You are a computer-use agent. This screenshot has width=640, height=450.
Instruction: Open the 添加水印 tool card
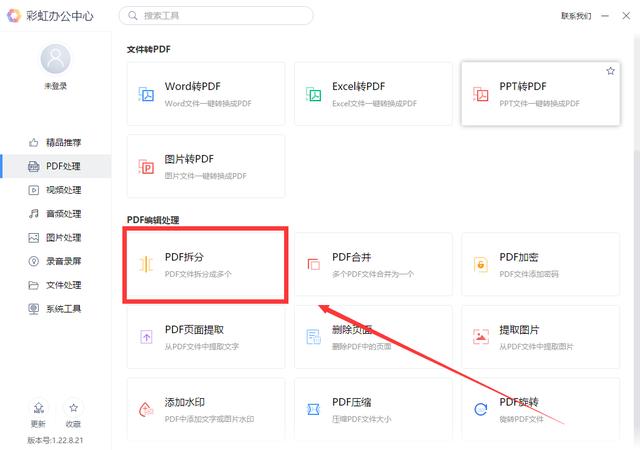pyautogui.click(x=206, y=409)
